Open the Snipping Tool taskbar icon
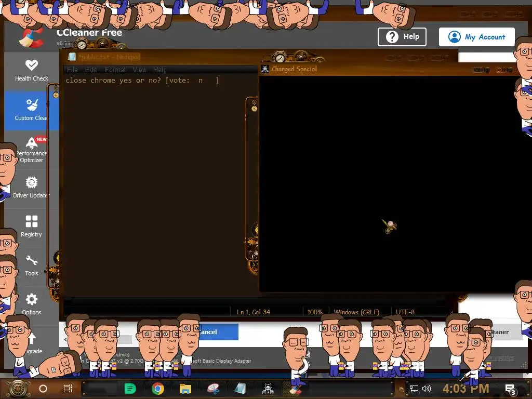The width and height of the screenshot is (532, 399). 214,389
